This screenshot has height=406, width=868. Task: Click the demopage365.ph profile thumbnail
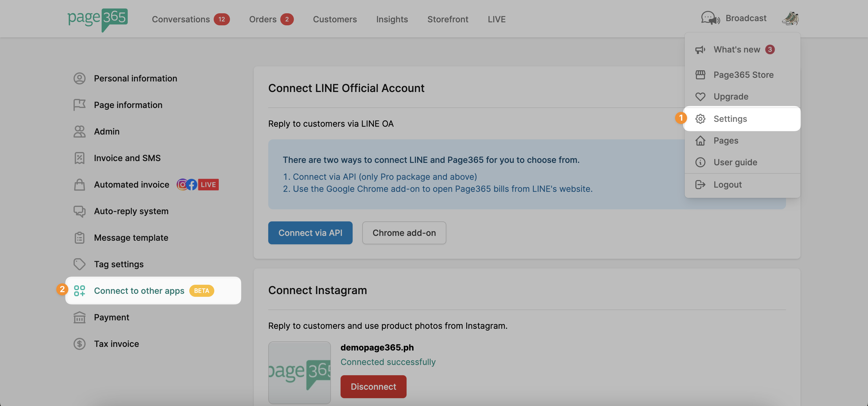tap(299, 373)
